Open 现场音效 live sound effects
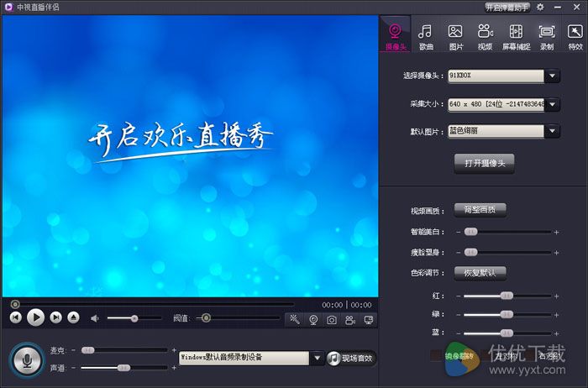 coord(351,359)
